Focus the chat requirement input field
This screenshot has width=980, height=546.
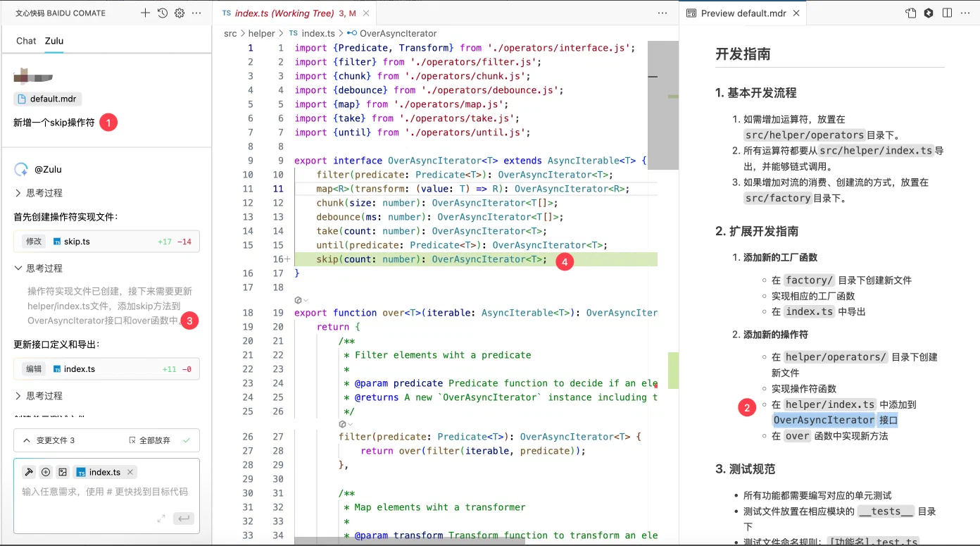105,492
